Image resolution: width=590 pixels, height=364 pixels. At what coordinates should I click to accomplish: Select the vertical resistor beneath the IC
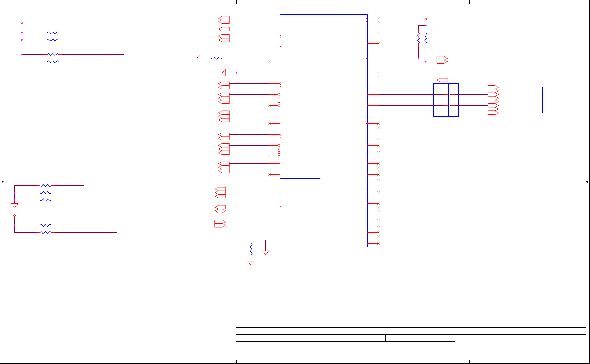(x=251, y=249)
